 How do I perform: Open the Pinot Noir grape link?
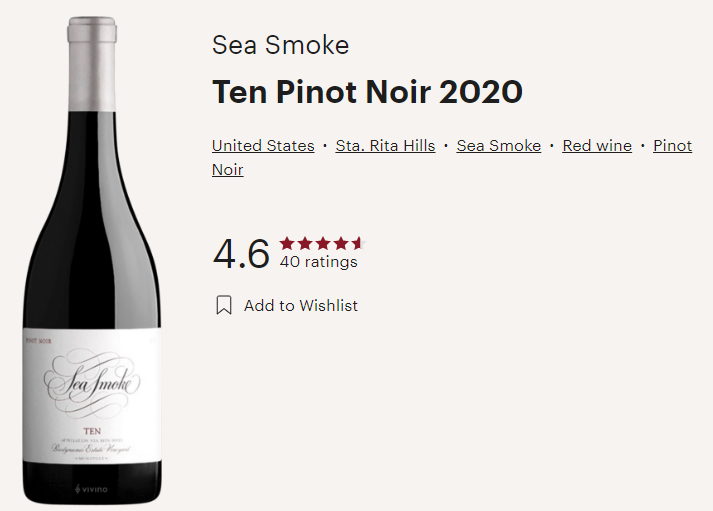click(x=672, y=145)
